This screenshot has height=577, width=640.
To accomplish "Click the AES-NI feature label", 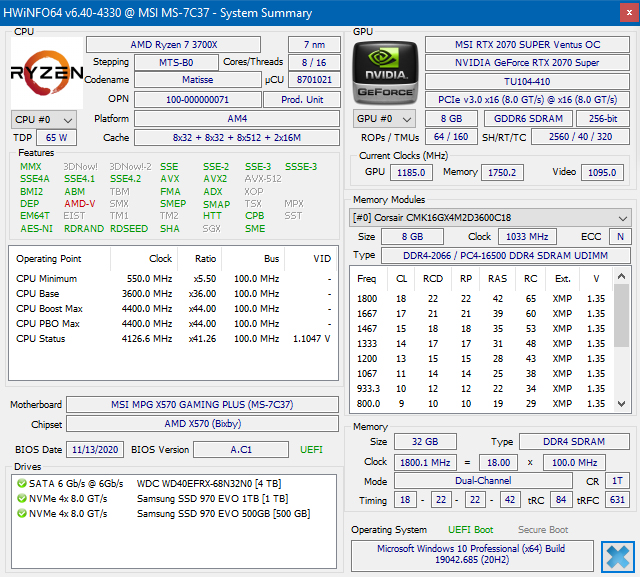I will click(36, 229).
